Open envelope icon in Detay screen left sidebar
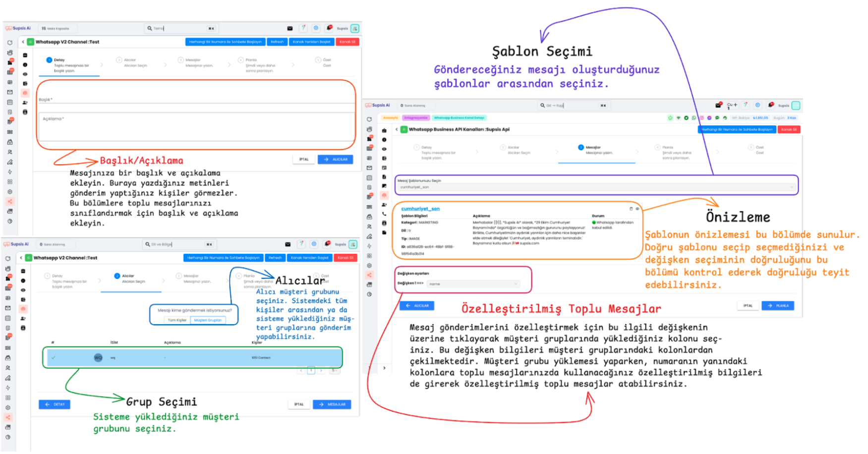Viewport: 868px width, 454px height. click(x=10, y=93)
